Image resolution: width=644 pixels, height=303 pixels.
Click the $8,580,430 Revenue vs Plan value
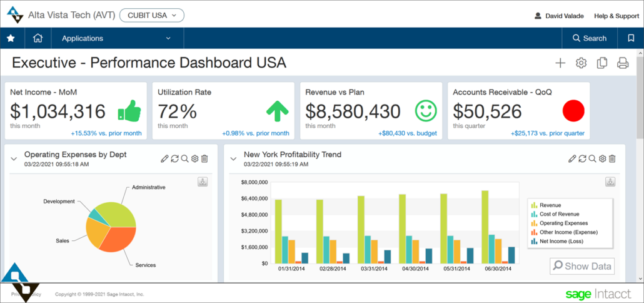tap(353, 111)
